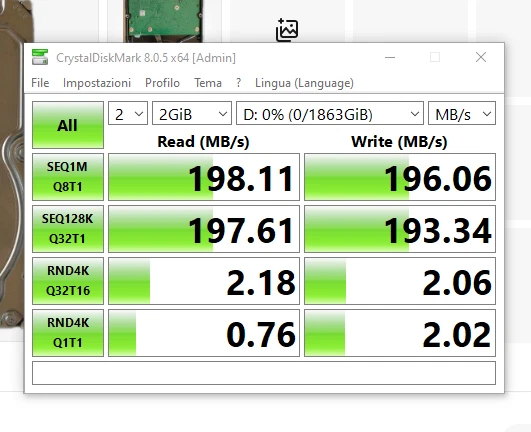This screenshot has height=432, width=531.
Task: Click the SEQ1M read result 198.11
Action: (204, 177)
